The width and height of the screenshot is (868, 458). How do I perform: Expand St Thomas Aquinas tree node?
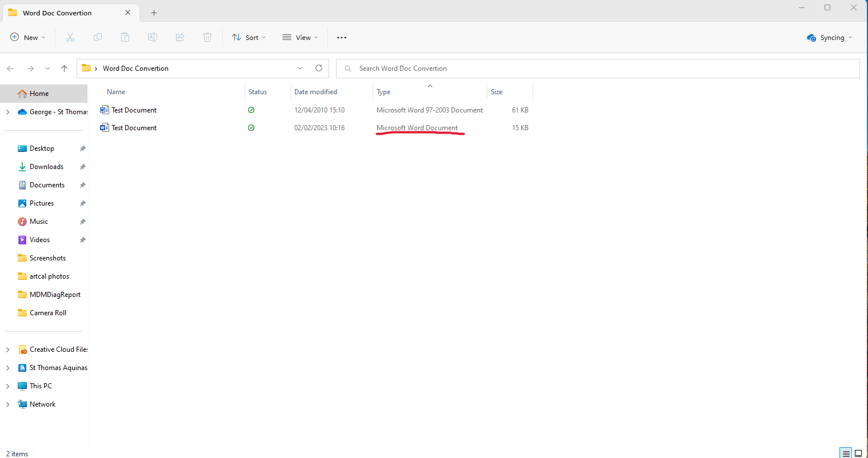point(7,368)
